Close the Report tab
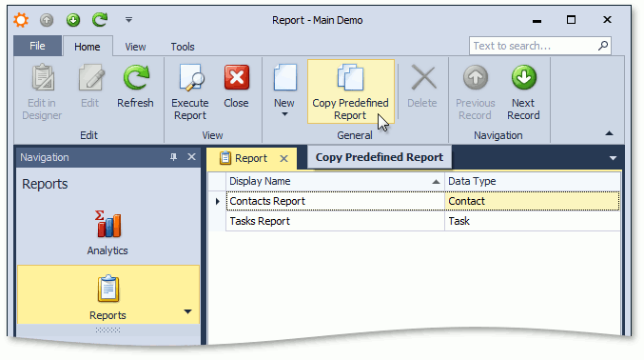The width and height of the screenshot is (644, 360). point(283,158)
